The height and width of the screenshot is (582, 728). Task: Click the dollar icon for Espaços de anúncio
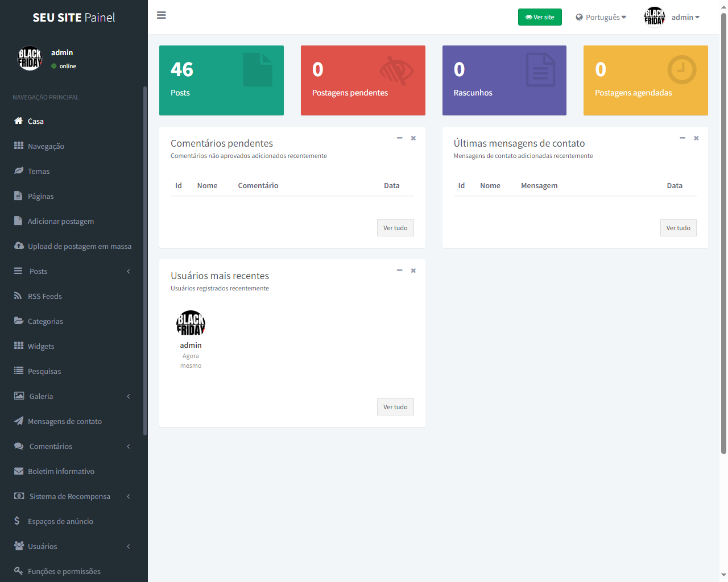[x=17, y=521]
